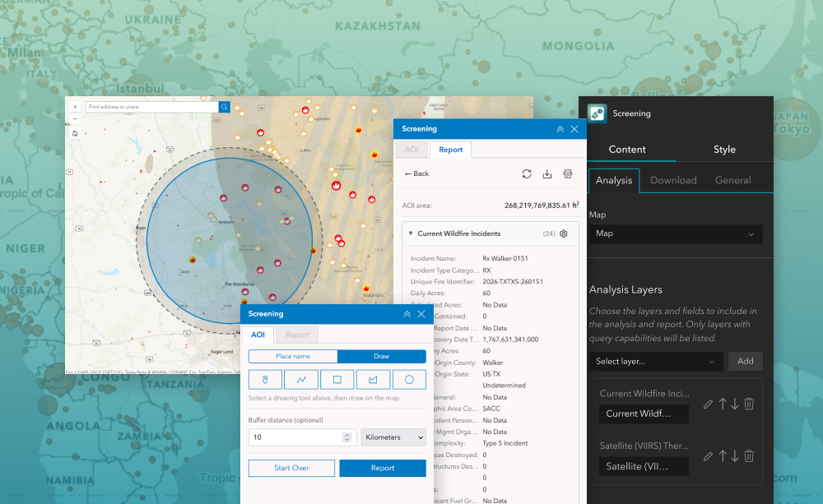Screen dimensions: 823x504
Task: Edit the Current Wildfire Incidents analysis layer
Action: click(708, 404)
